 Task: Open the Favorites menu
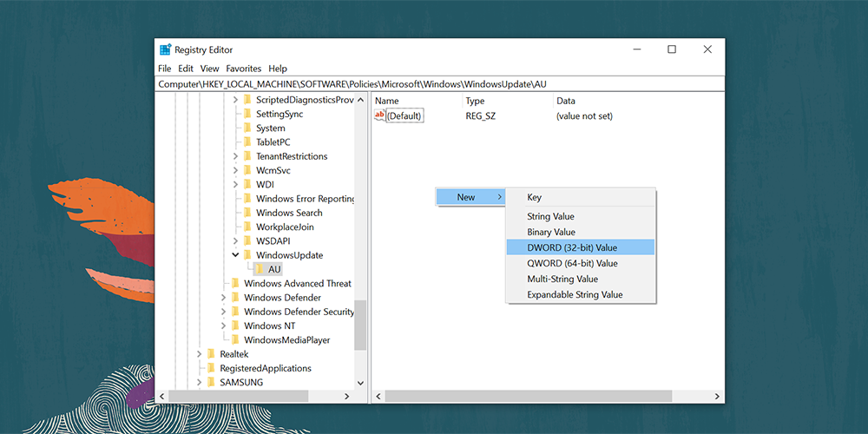[x=244, y=69]
